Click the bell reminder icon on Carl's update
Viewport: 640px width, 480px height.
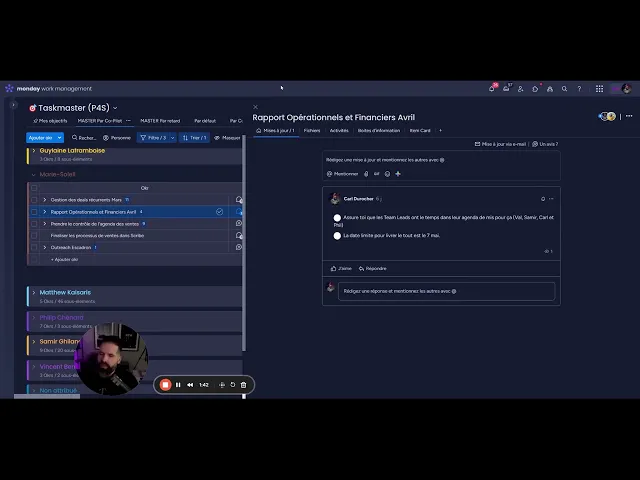point(543,199)
